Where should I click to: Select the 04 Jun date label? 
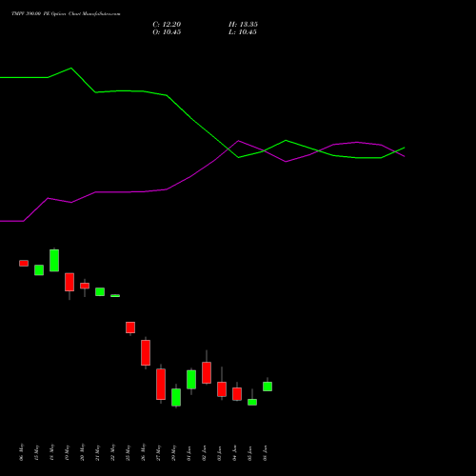pyautogui.click(x=234, y=452)
